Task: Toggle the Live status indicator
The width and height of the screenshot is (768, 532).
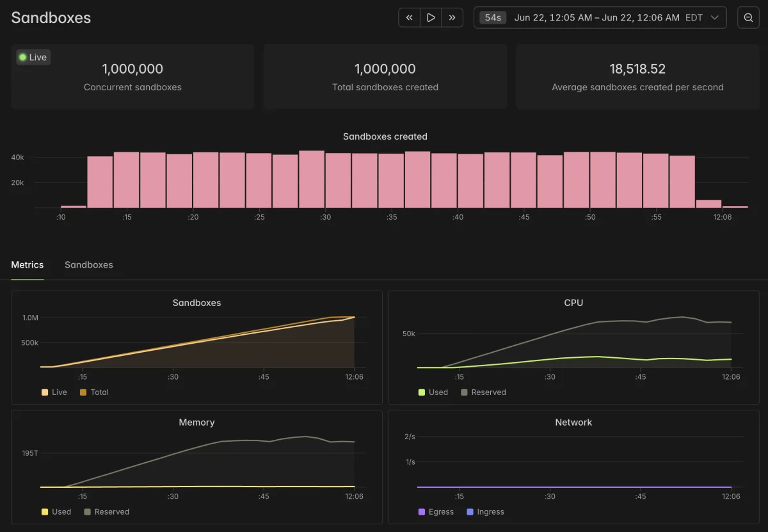Action: (33, 57)
